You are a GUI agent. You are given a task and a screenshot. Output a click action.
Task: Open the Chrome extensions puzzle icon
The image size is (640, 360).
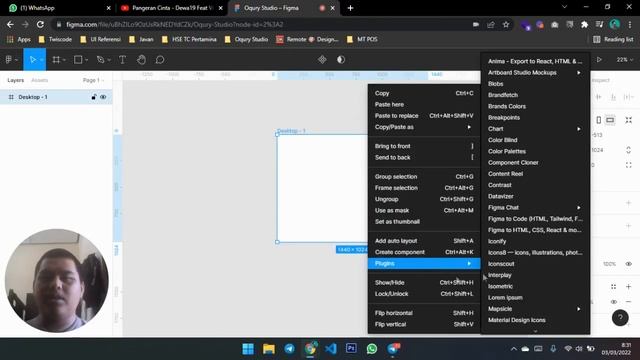(584, 24)
